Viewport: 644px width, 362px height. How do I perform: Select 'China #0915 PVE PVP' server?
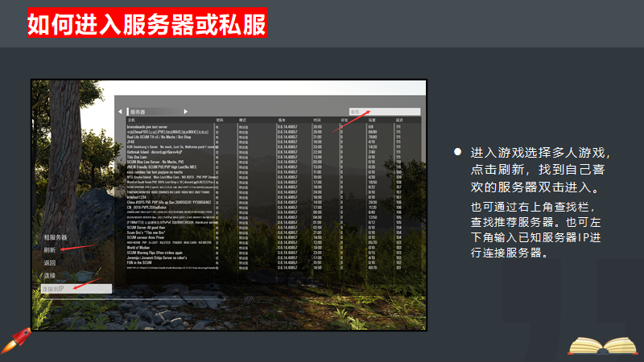[273, 203]
